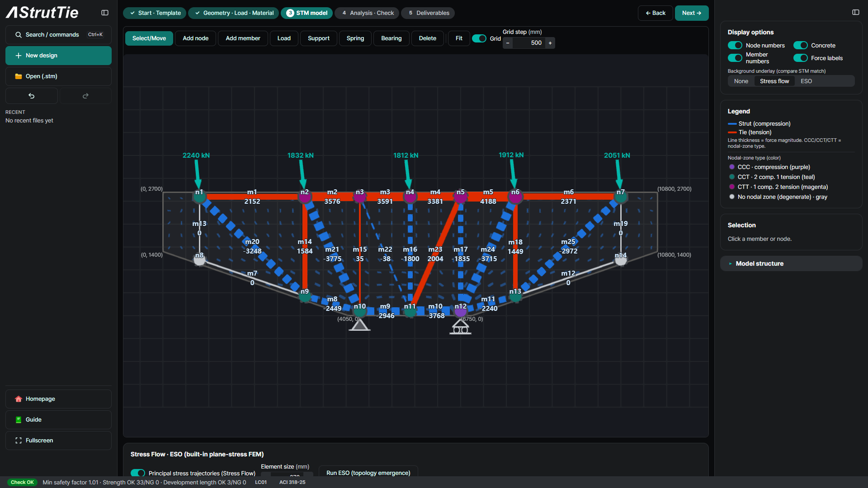The image size is (868, 488).
Task: Expand the Model structure section
Action: point(791,263)
